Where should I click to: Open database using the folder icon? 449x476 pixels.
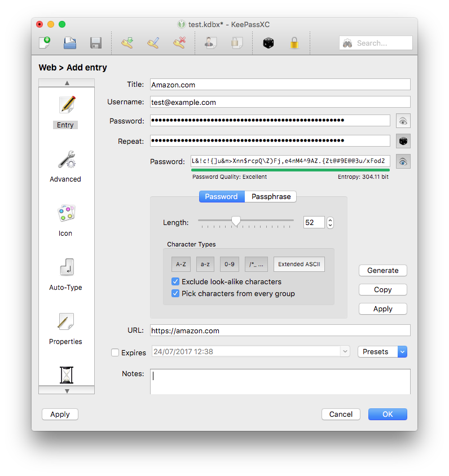pyautogui.click(x=70, y=43)
